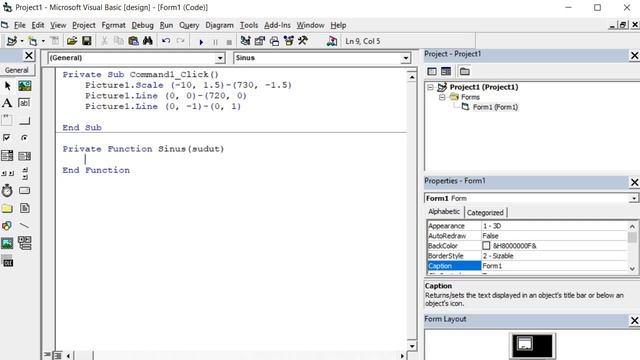Select the TextBox (ab) control in the toolbox

coord(24,103)
